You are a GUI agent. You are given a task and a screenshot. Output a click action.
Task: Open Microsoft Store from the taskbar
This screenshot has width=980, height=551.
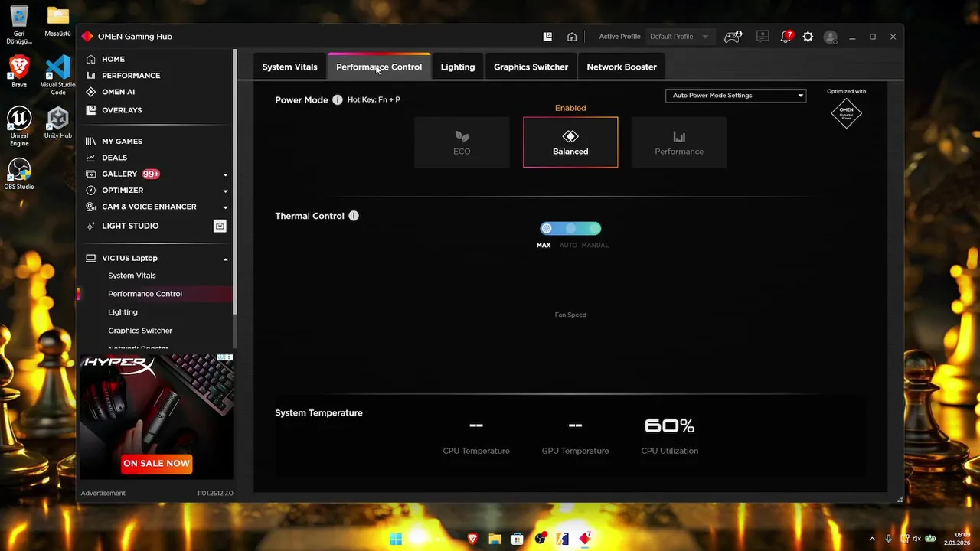pos(517,539)
